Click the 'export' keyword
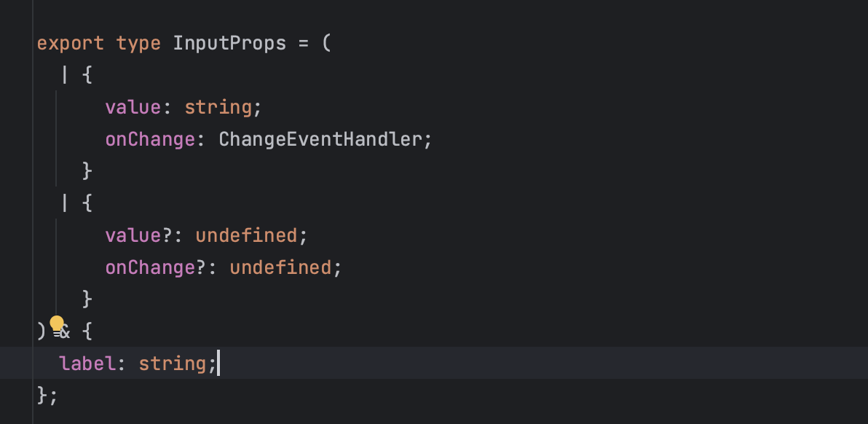 pyautogui.click(x=71, y=43)
